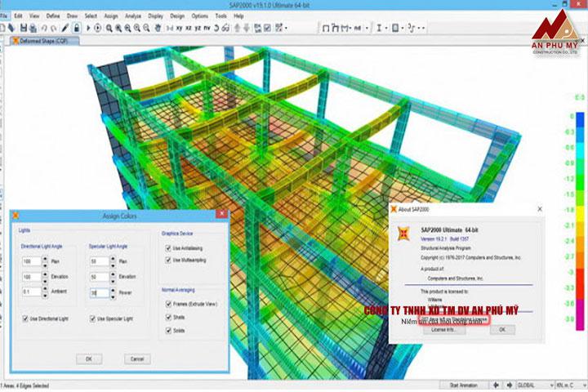Toggle Use Directional Light checkbox

click(28, 318)
